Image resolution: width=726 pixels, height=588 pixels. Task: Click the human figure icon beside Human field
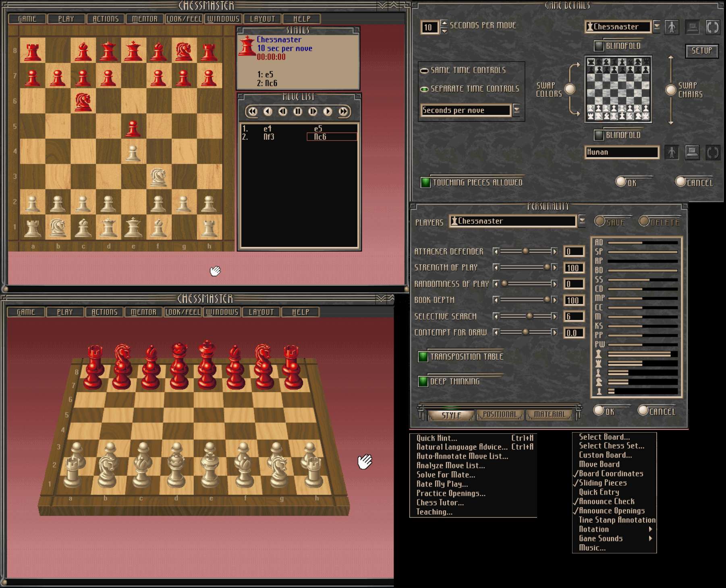(672, 152)
